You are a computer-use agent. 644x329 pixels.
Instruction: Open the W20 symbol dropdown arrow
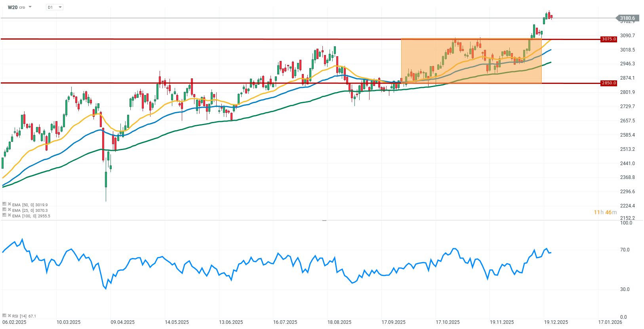tap(30, 7)
